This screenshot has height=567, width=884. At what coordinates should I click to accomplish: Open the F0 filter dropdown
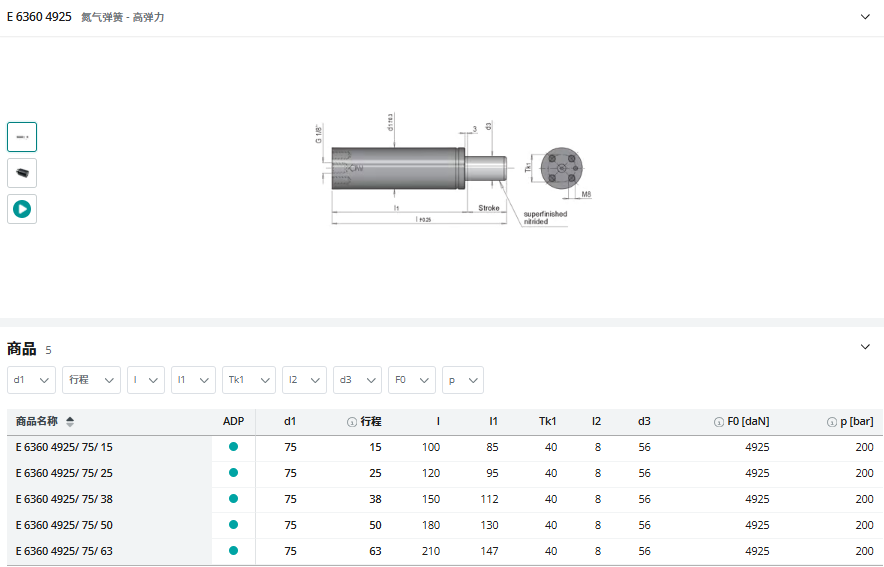coord(411,380)
